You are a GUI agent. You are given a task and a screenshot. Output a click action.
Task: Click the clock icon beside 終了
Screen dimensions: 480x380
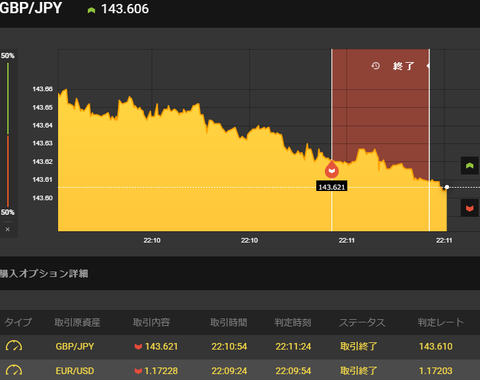pos(376,66)
